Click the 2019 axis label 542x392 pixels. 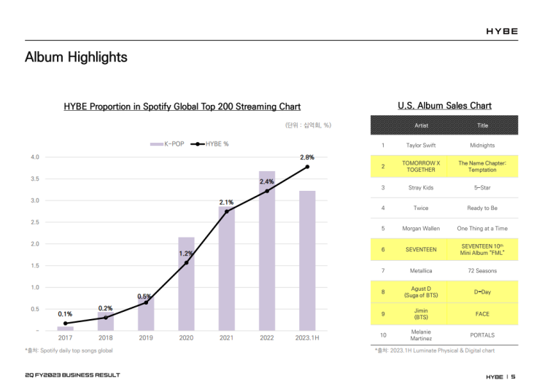pyautogui.click(x=146, y=338)
